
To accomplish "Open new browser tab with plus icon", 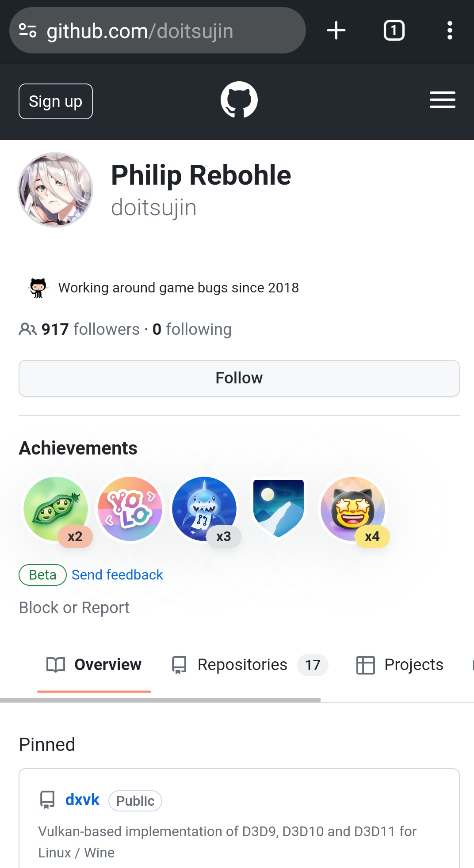I will [x=336, y=30].
